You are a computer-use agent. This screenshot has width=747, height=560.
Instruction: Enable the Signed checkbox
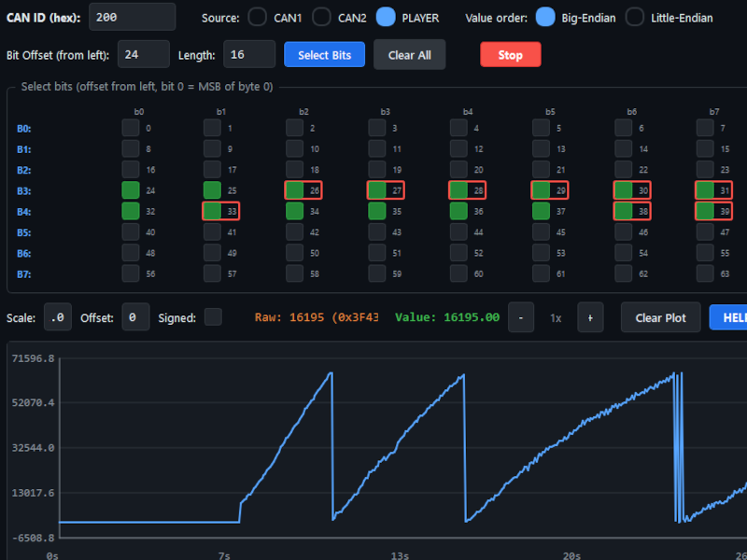(213, 317)
